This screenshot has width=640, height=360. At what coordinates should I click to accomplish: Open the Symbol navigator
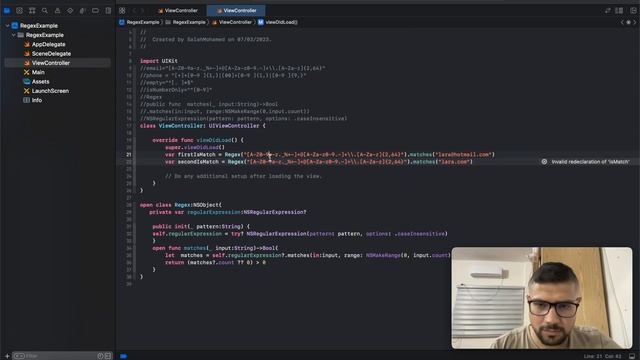pos(32,11)
